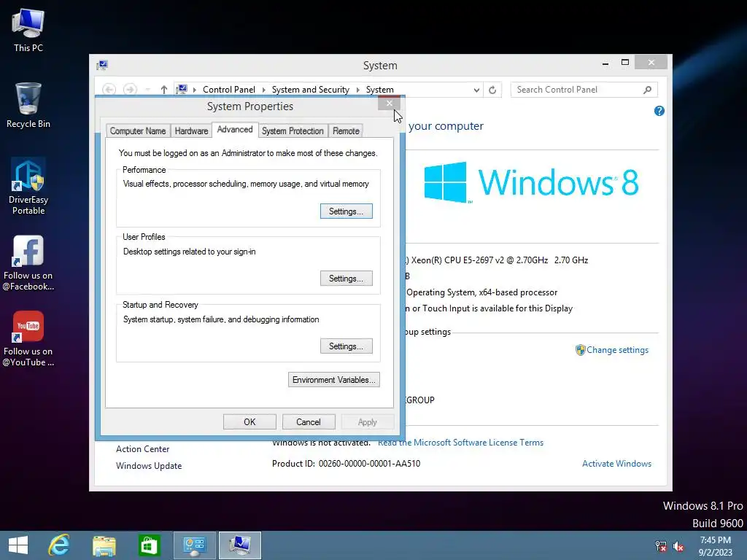Open the Recycle Bin desktop icon
The image size is (747, 560).
28,105
